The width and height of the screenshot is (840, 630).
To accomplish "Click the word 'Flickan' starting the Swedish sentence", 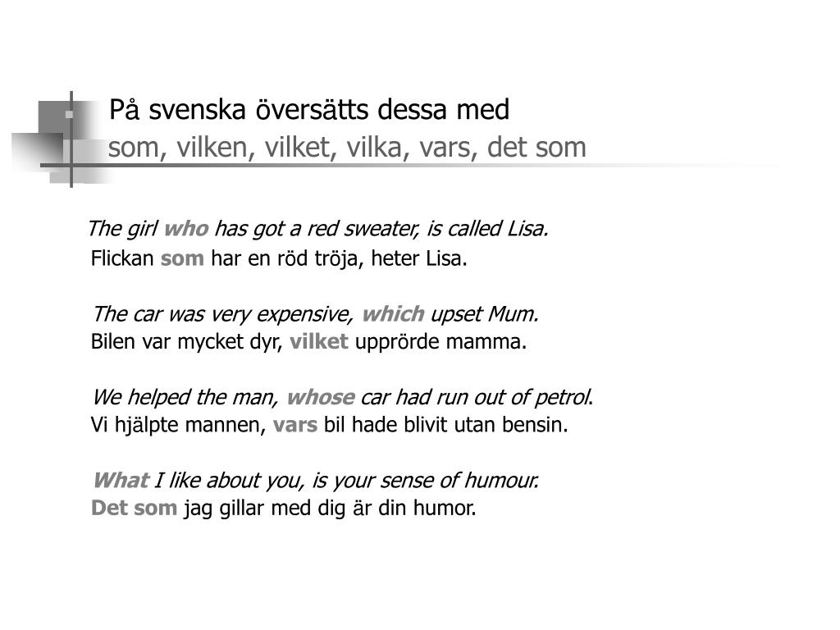I will pos(122,258).
